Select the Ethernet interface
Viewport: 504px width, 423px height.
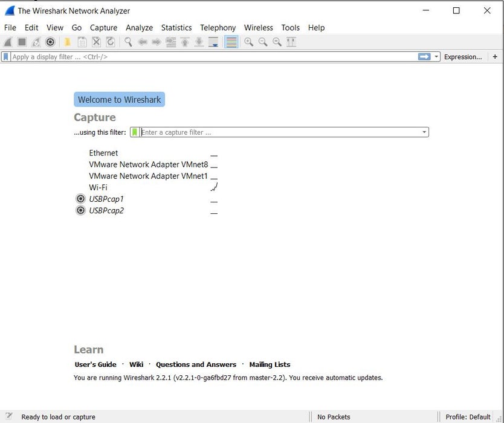coord(103,153)
